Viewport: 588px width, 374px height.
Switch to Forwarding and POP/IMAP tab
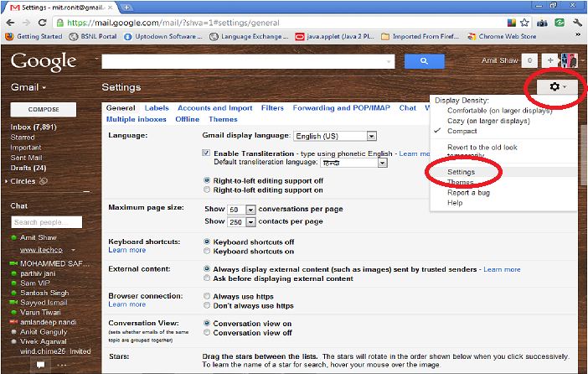point(341,108)
